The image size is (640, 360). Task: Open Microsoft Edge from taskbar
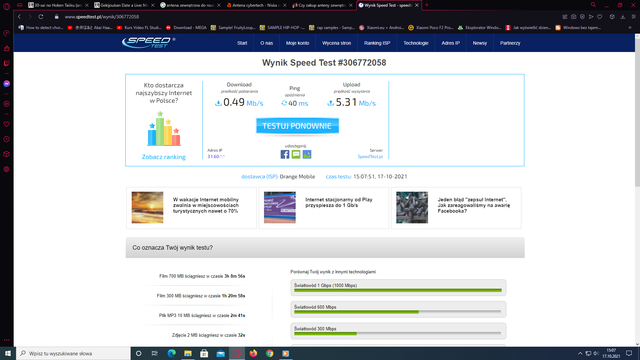pos(171,353)
